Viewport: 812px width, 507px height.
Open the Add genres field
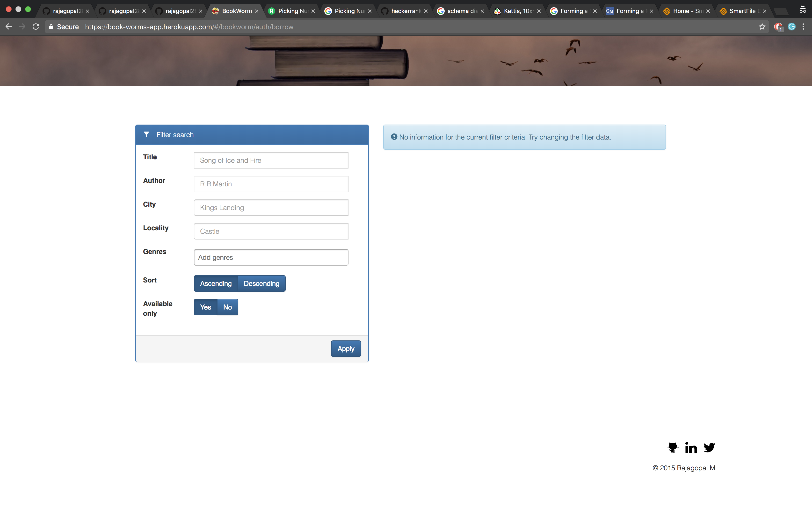click(x=271, y=257)
